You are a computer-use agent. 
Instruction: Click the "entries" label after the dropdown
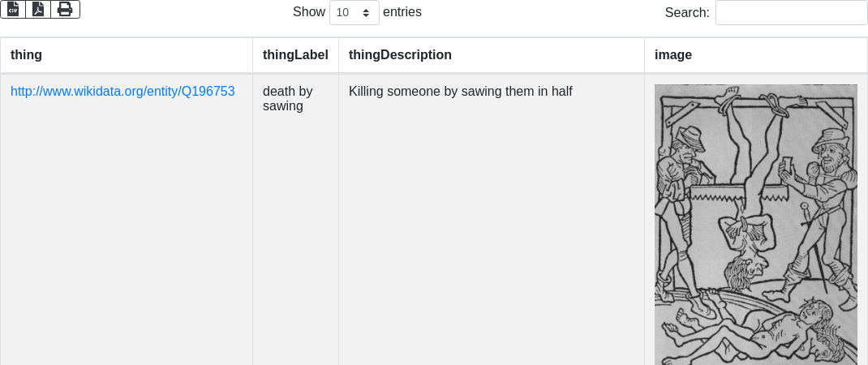[x=402, y=12]
